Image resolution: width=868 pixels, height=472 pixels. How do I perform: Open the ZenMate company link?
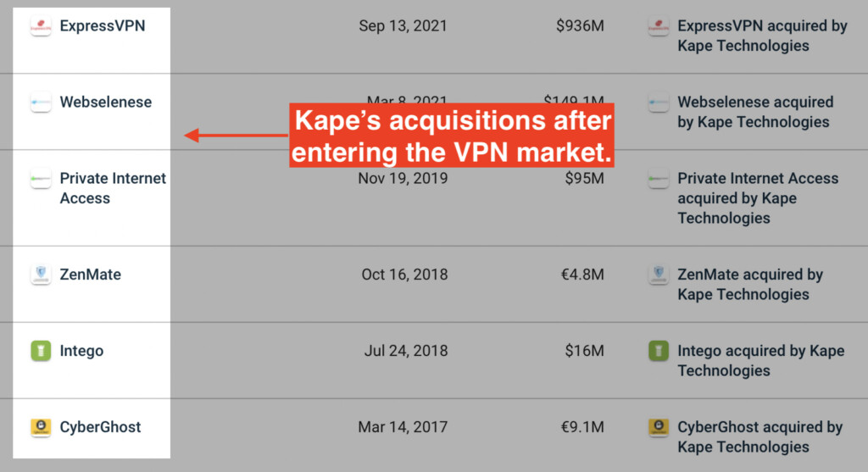coord(90,275)
